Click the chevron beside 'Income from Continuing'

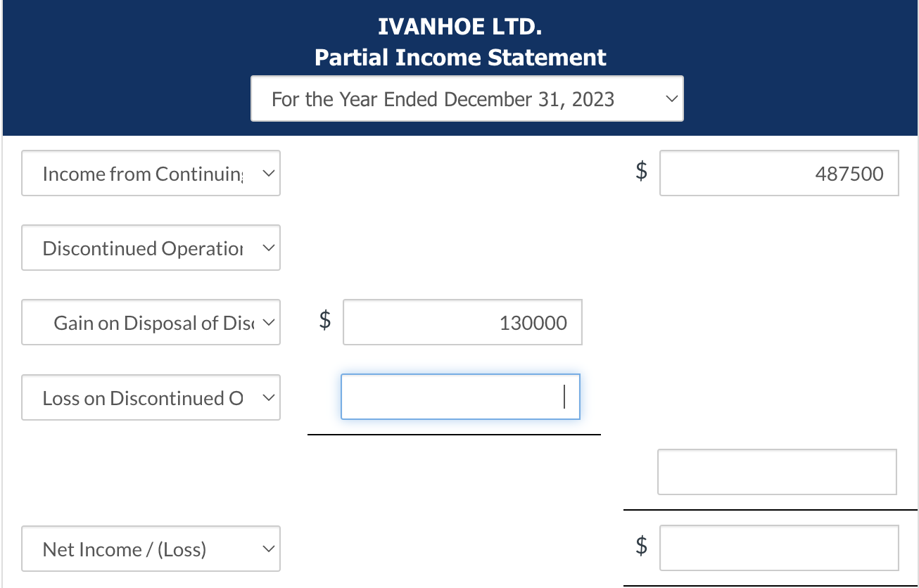(x=267, y=173)
